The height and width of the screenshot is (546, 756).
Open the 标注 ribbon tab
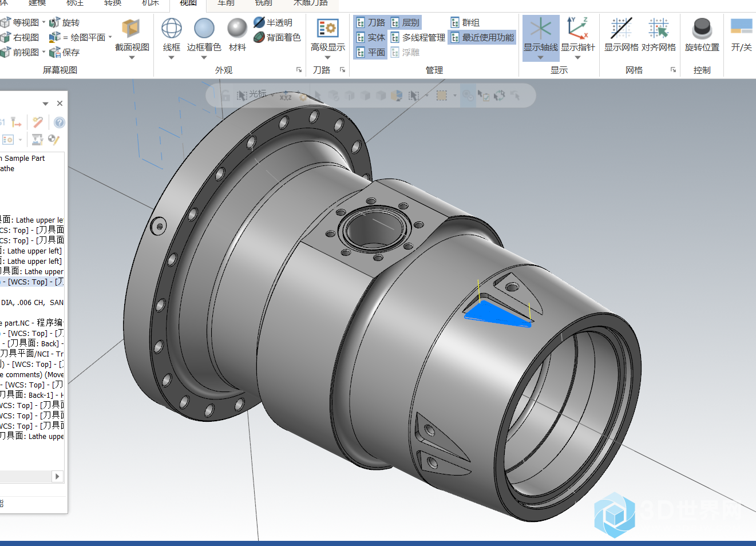click(75, 3)
